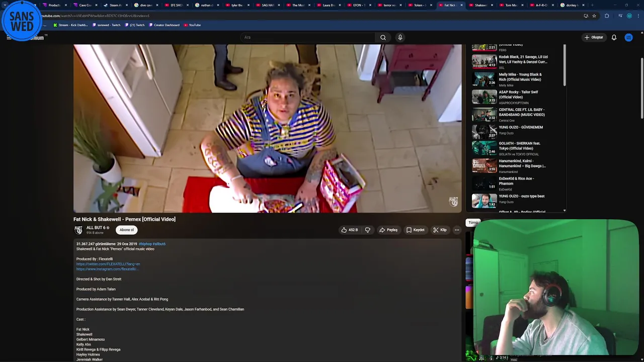
Task: Open sanswed - Twitch bookmark
Action: pyautogui.click(x=107, y=25)
